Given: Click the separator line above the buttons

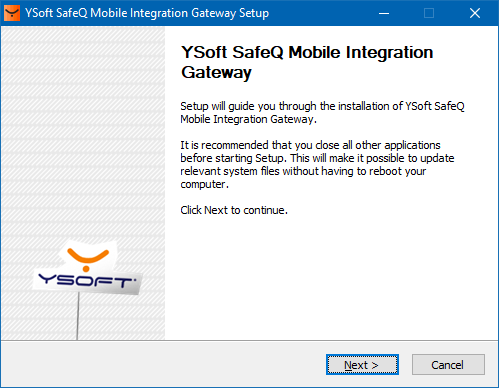Looking at the screenshot, I should pos(249,340).
